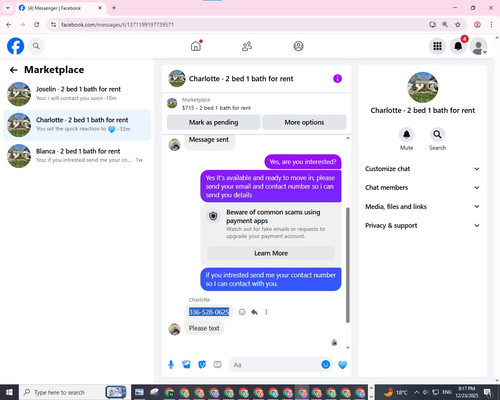Search in conversation magnifier icon

pos(437,135)
